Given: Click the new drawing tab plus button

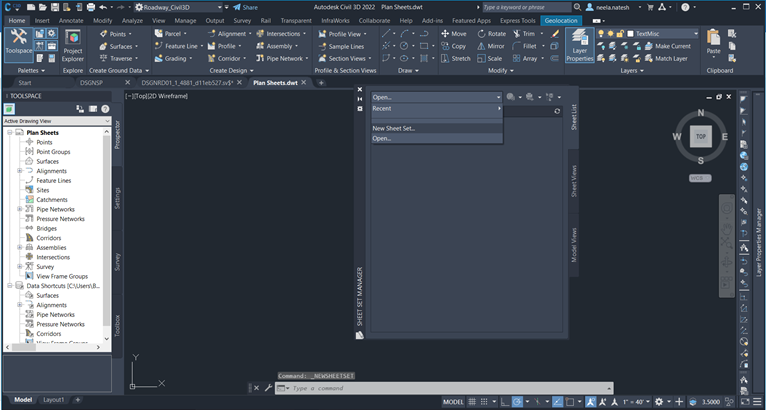Looking at the screenshot, I should coord(321,83).
